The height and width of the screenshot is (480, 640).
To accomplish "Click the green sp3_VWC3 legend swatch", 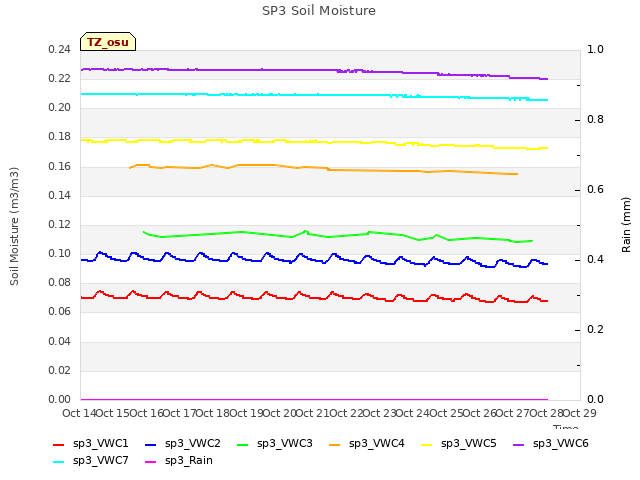I will click(x=242, y=444).
